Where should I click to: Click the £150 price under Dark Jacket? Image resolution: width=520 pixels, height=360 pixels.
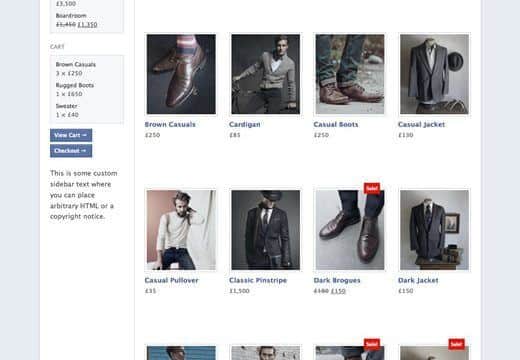[x=406, y=291]
